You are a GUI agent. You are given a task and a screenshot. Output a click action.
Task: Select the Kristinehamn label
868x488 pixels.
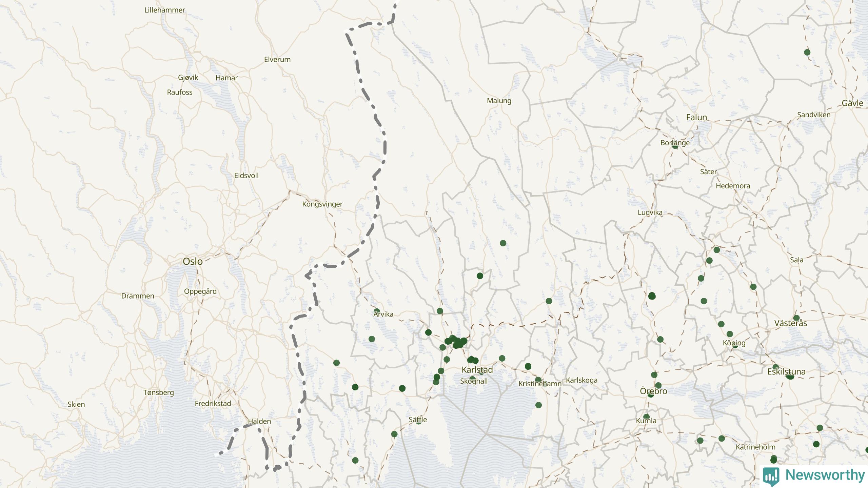pyautogui.click(x=540, y=384)
